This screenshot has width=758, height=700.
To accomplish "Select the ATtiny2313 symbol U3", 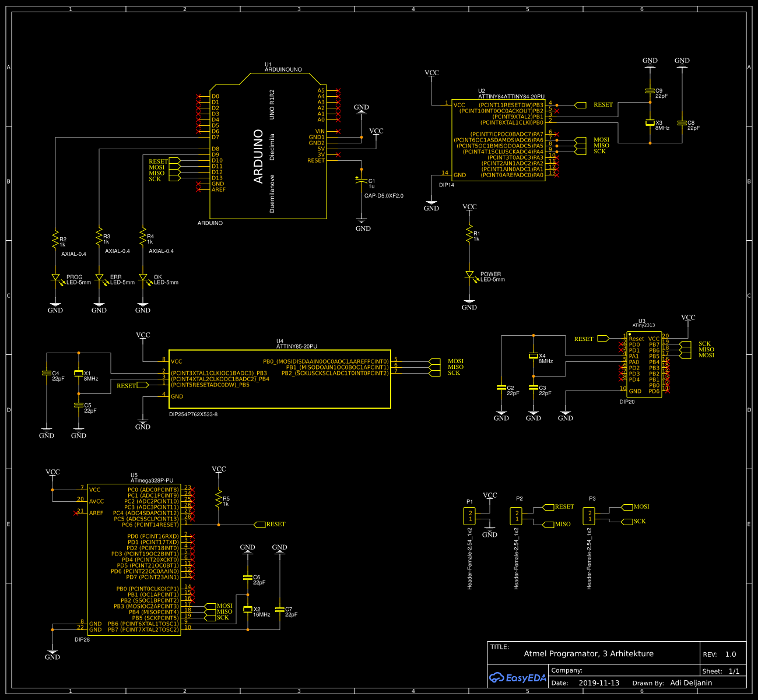I will point(644,364).
